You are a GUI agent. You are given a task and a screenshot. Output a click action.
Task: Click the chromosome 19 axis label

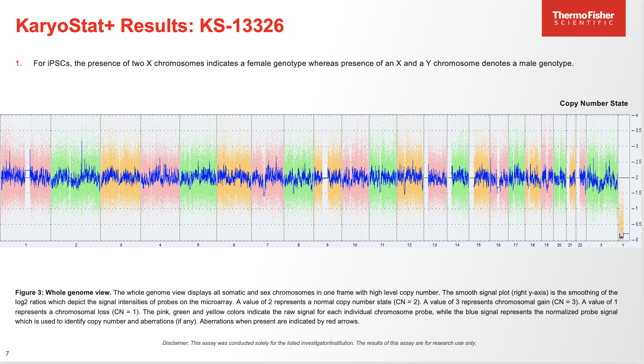547,245
